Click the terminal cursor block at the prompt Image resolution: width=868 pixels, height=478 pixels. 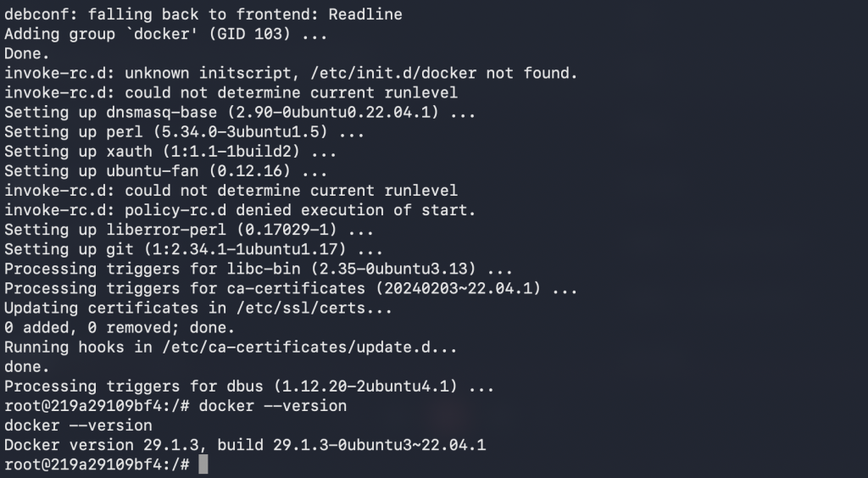[203, 464]
